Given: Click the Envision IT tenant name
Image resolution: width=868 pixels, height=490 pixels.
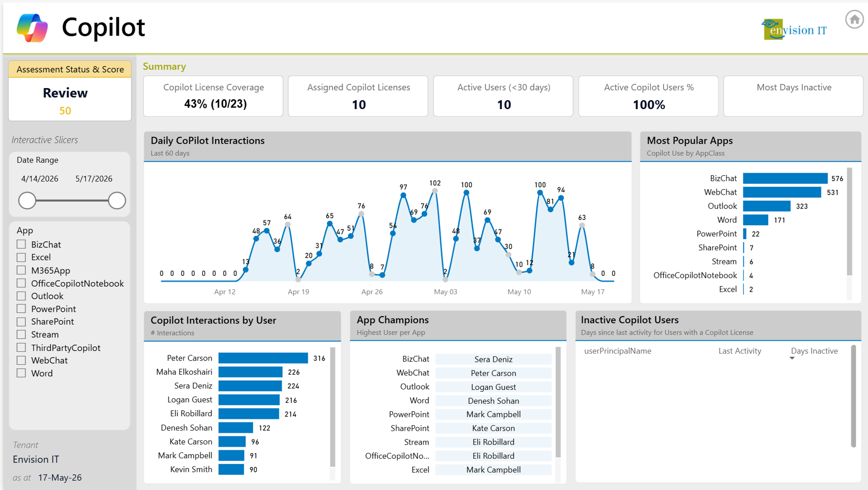Looking at the screenshot, I should (36, 459).
